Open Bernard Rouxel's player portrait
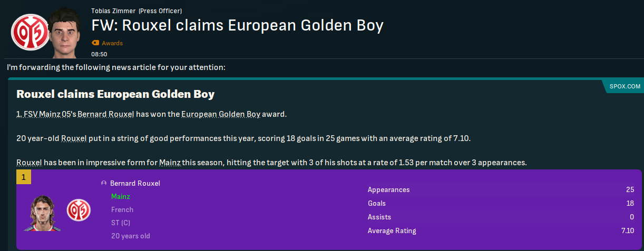The image size is (644, 251). pyautogui.click(x=42, y=213)
